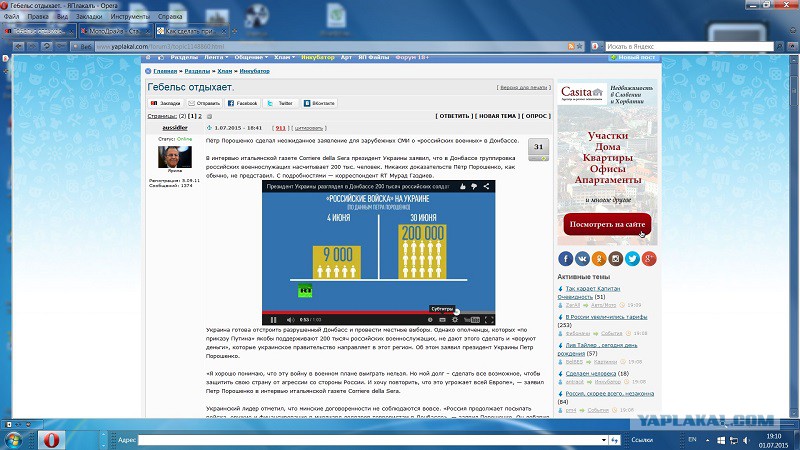Go back with browser back arrow
Screen dimensions: 800x450
click(x=19, y=46)
